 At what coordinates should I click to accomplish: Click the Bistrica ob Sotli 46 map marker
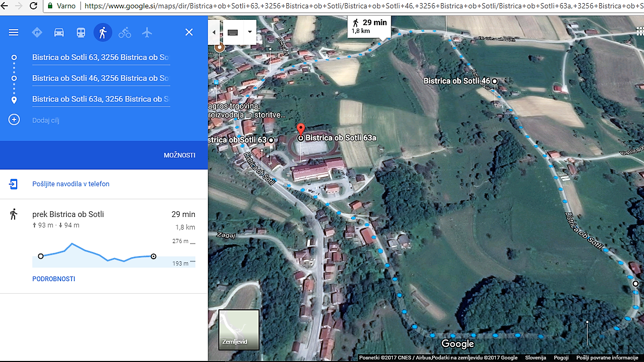[x=495, y=81]
